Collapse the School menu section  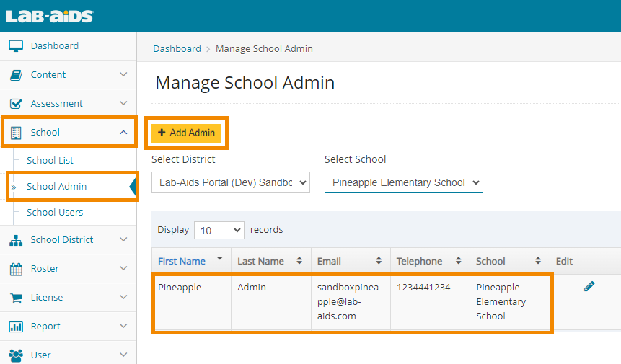point(123,132)
